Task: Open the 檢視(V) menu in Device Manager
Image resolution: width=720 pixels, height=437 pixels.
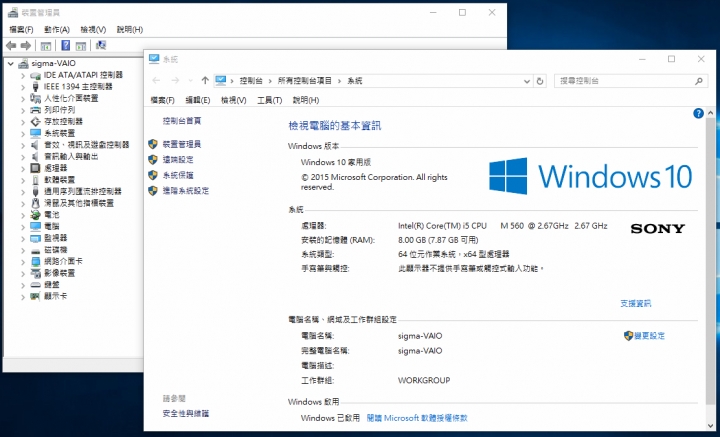Action: tap(93, 29)
